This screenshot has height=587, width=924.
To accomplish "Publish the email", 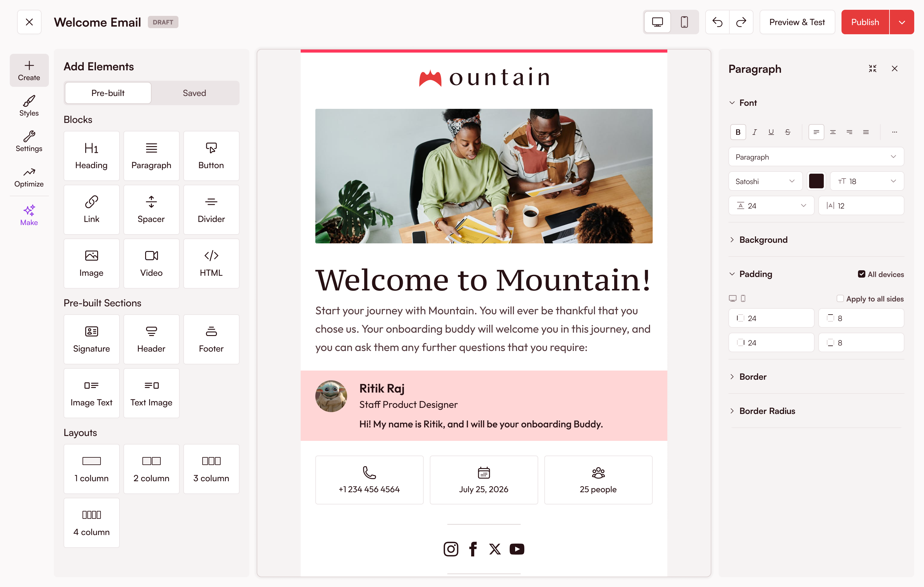I will [x=865, y=22].
